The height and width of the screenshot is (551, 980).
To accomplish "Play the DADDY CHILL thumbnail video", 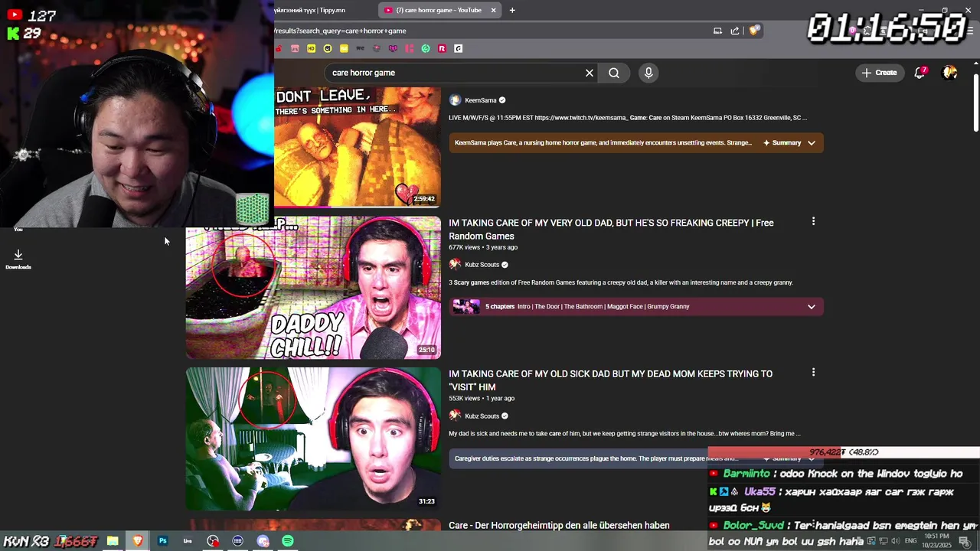I will [313, 288].
